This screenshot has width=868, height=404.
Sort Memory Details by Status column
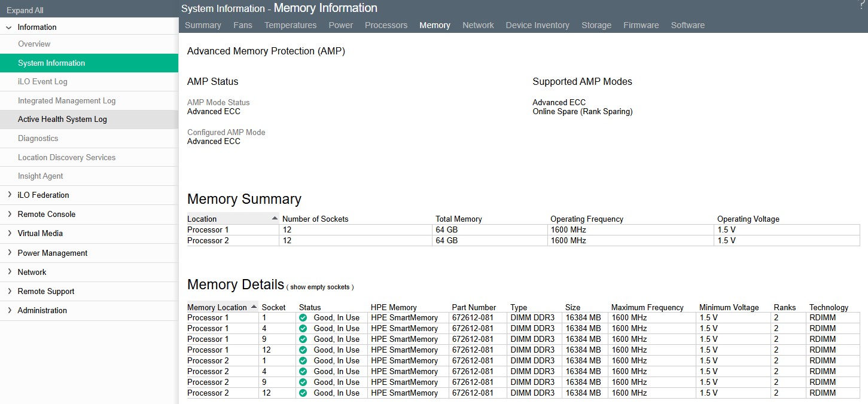[x=310, y=307]
